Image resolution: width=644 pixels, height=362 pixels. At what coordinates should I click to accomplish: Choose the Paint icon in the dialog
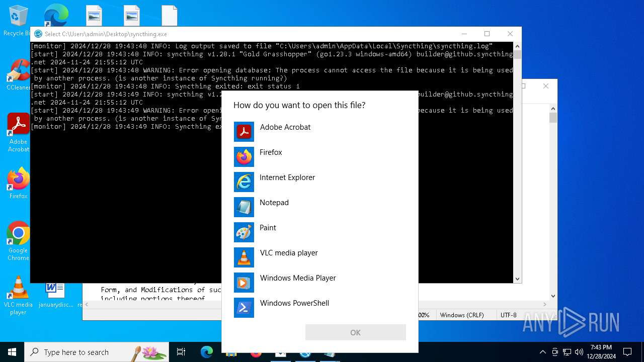pyautogui.click(x=244, y=232)
